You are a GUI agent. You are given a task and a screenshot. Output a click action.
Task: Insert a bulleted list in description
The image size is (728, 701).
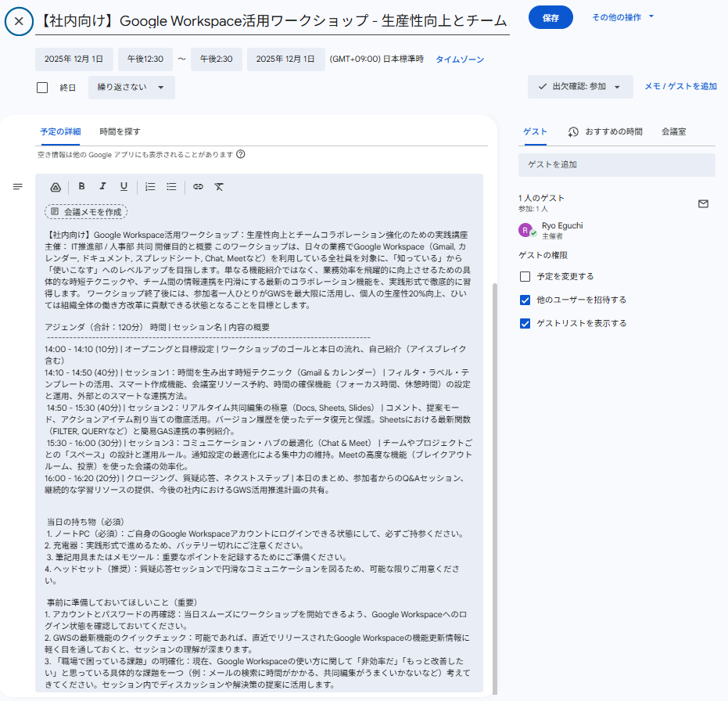(x=171, y=187)
